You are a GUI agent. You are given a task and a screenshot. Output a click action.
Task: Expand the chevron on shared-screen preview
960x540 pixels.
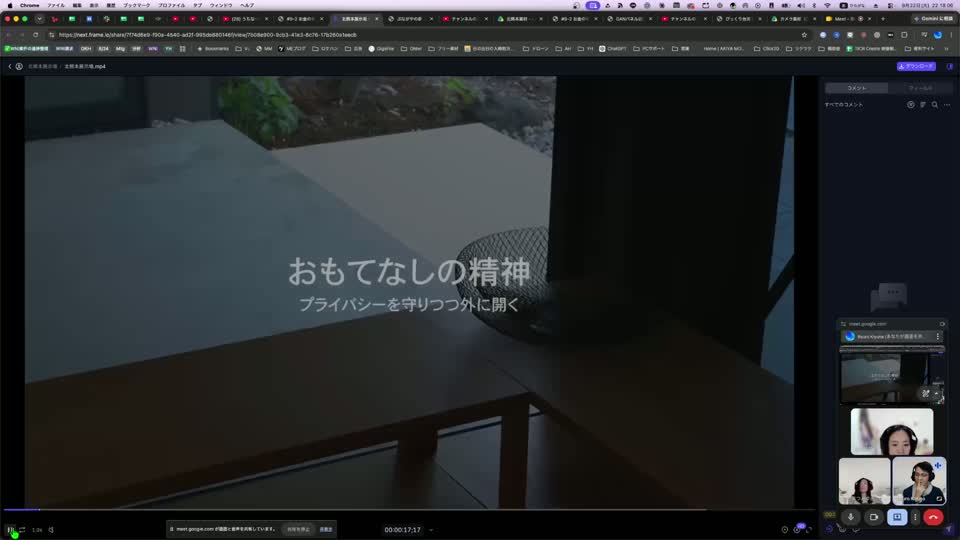click(936, 394)
